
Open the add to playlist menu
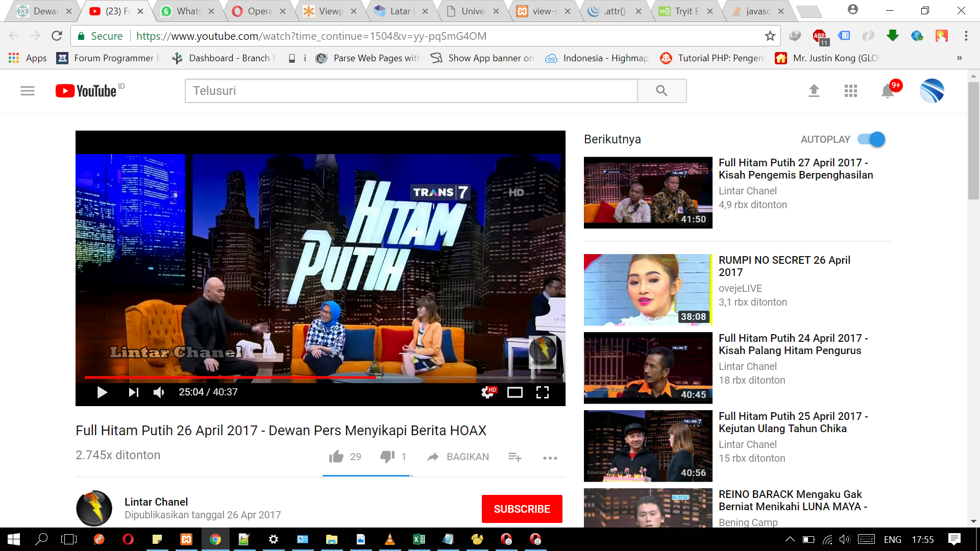515,457
